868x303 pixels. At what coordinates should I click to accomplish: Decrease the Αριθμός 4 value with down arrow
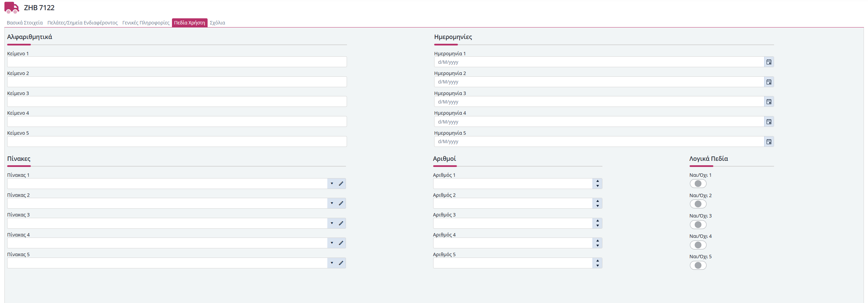(x=597, y=246)
